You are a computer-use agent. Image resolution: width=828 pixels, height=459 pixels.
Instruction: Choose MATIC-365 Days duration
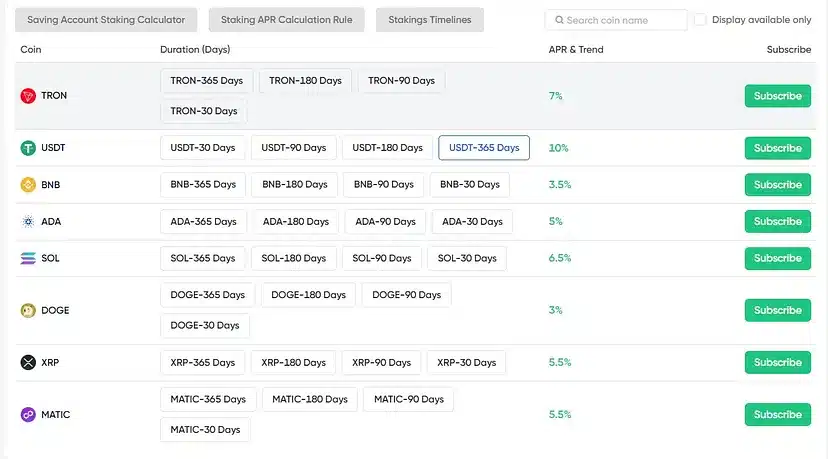click(208, 399)
